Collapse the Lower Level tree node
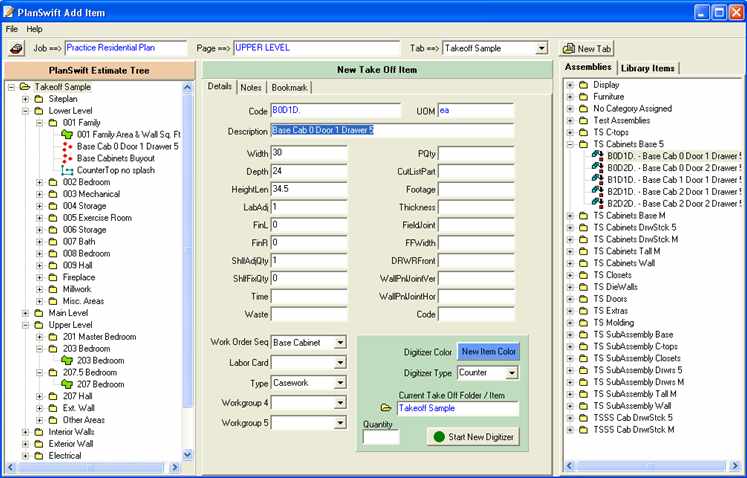This screenshot has width=747, height=478. pos(25,111)
